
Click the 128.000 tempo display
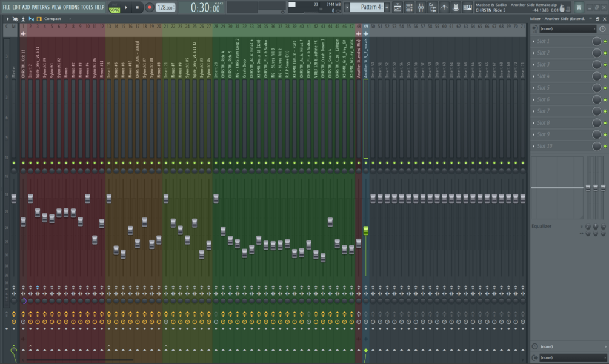(x=165, y=7)
